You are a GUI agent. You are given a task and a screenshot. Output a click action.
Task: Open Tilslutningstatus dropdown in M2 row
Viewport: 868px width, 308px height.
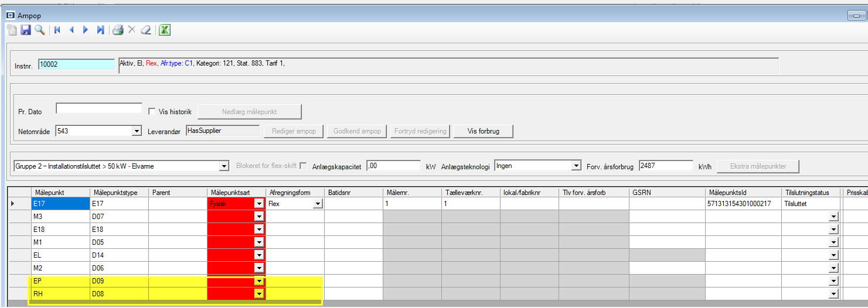coord(834,268)
